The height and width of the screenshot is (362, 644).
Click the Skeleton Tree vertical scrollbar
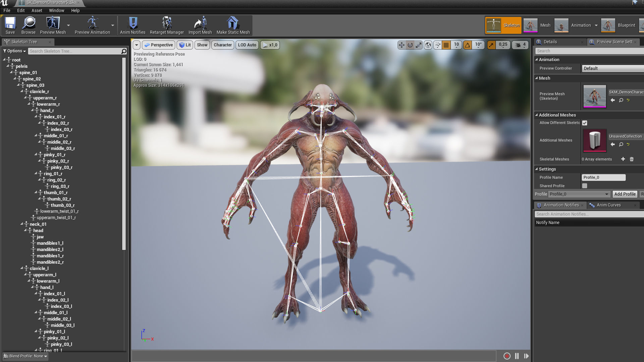click(124, 154)
